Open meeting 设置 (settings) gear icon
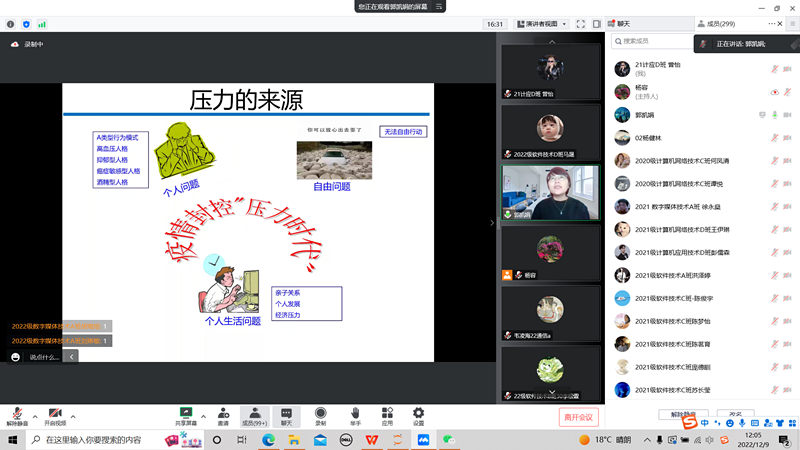Screen dimensions: 800x450 (x=419, y=412)
